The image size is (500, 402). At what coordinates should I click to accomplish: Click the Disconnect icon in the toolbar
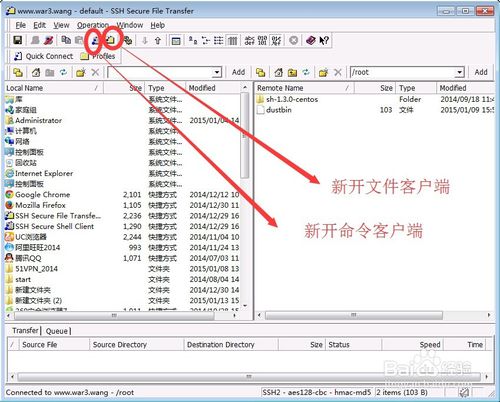click(49, 40)
